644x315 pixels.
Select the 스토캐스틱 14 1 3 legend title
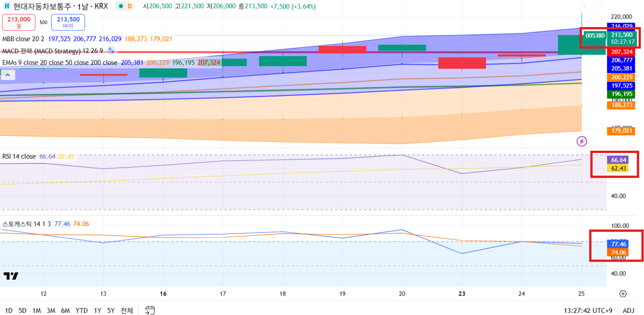pos(26,224)
